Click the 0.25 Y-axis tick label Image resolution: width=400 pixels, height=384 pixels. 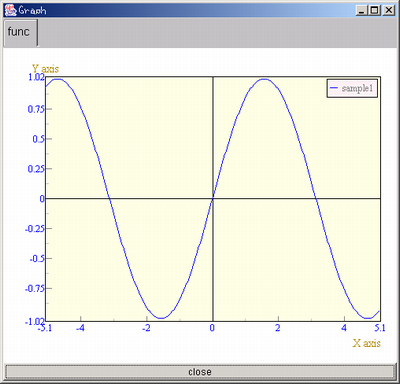coord(35,169)
